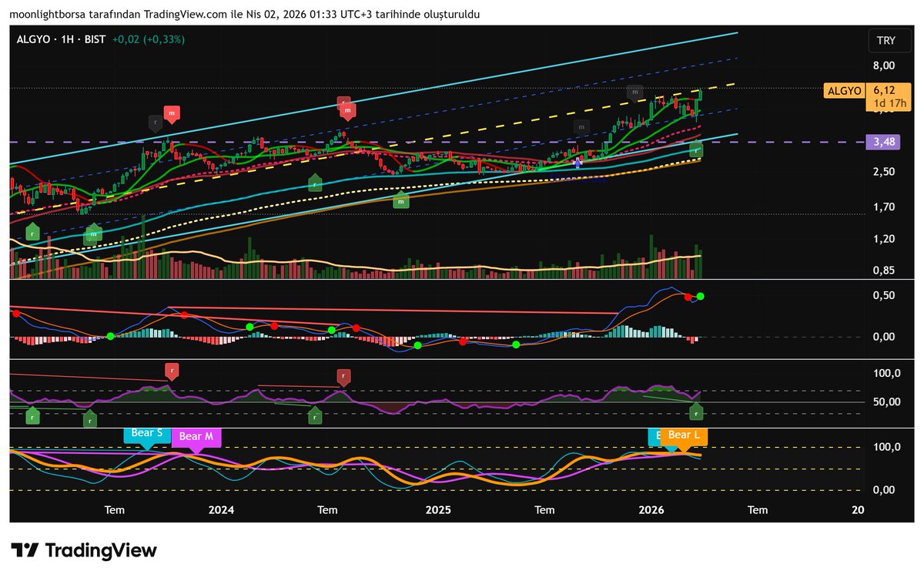Screen dimensions: 924x578
Task: Click the Bear M signal label
Action: (x=196, y=437)
